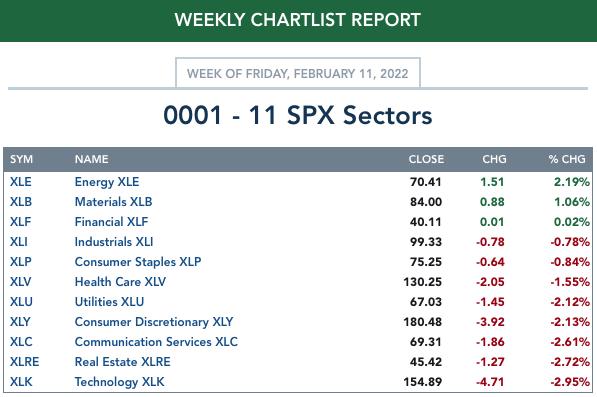The width and height of the screenshot is (597, 397).
Task: Open Consumer Discretionary XLY link
Action: (154, 322)
